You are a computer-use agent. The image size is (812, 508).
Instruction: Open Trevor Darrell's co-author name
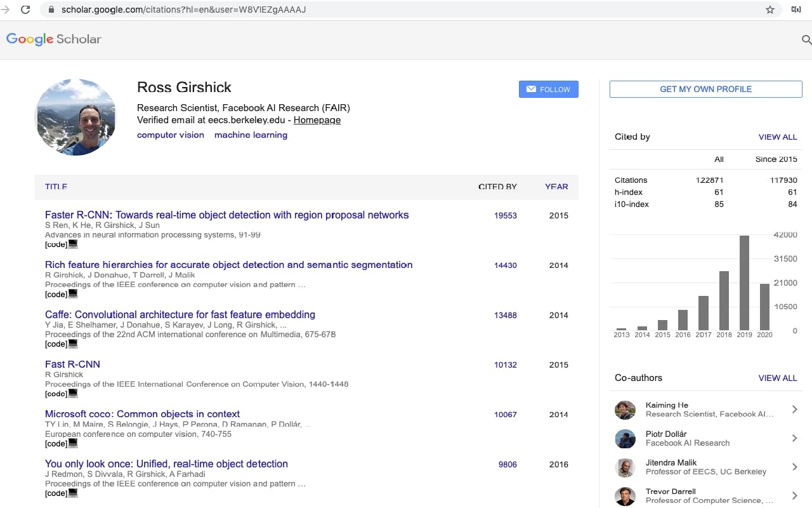pos(671,491)
